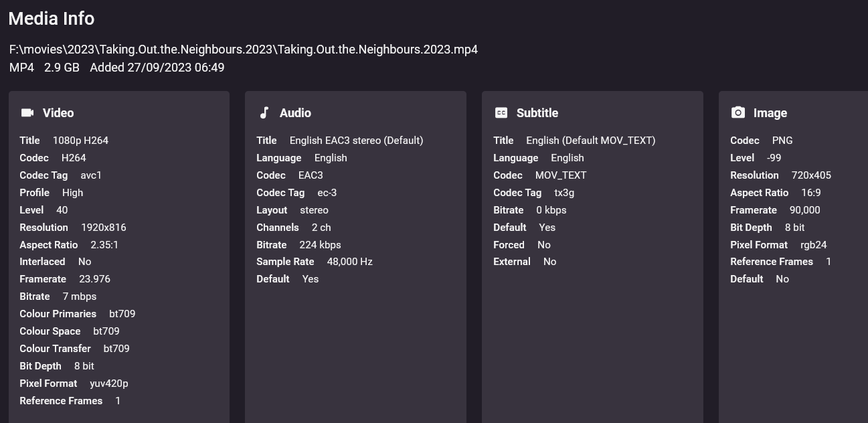Click the English EAC3 stereo audio title
Image resolution: width=868 pixels, height=423 pixels.
[x=356, y=141]
